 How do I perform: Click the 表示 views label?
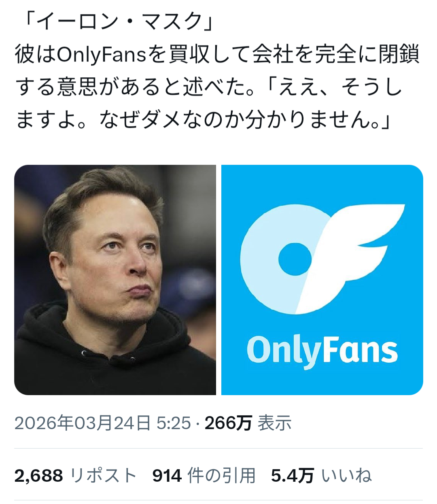pos(275,423)
